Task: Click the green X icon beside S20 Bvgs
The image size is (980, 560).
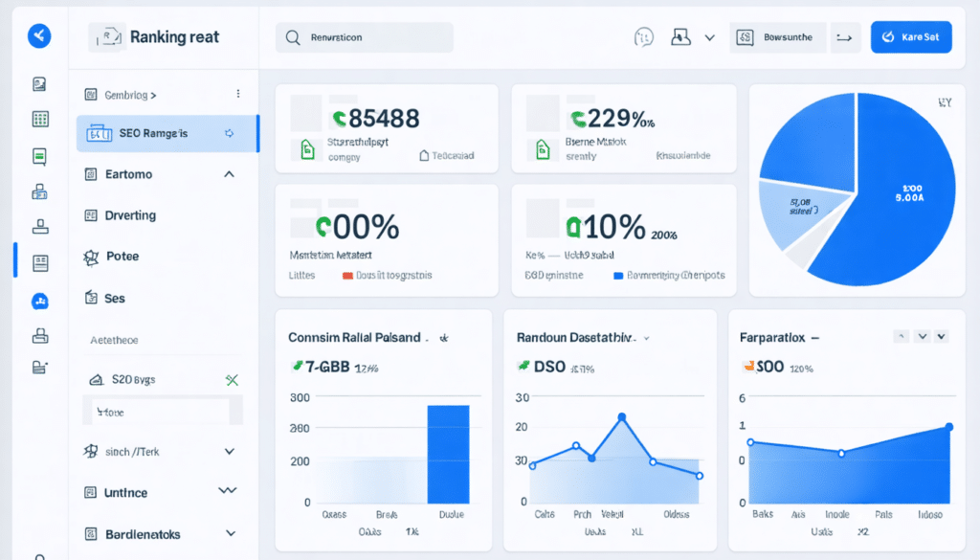Action: click(x=232, y=379)
